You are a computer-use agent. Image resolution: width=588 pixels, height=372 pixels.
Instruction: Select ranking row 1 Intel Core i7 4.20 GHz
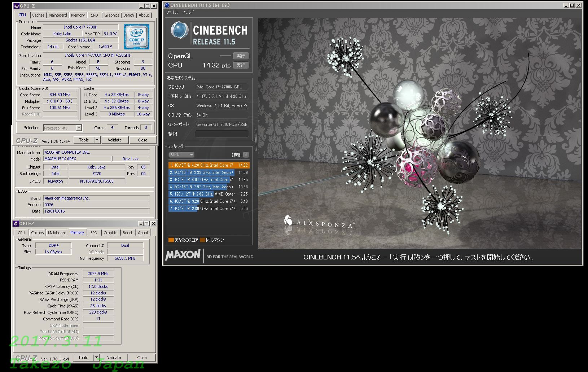tap(209, 165)
